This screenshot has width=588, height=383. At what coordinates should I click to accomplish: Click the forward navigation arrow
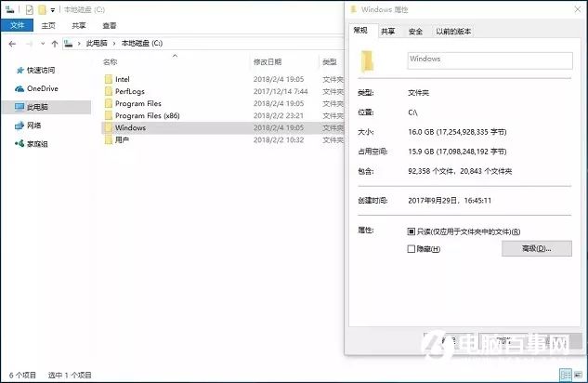(29, 44)
